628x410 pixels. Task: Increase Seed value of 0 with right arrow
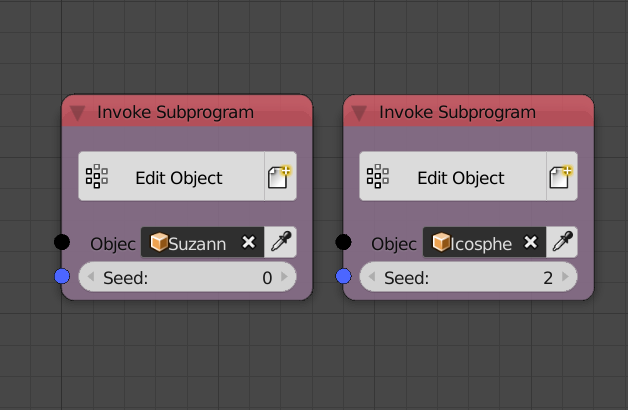tap(285, 277)
